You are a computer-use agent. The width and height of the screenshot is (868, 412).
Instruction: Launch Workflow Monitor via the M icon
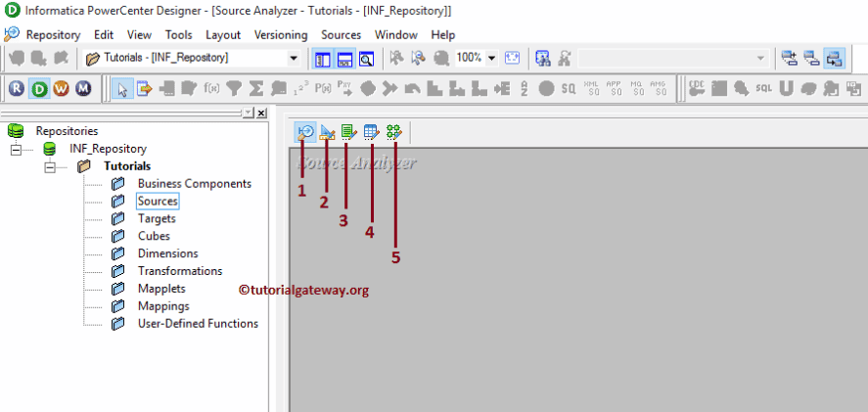(83, 88)
